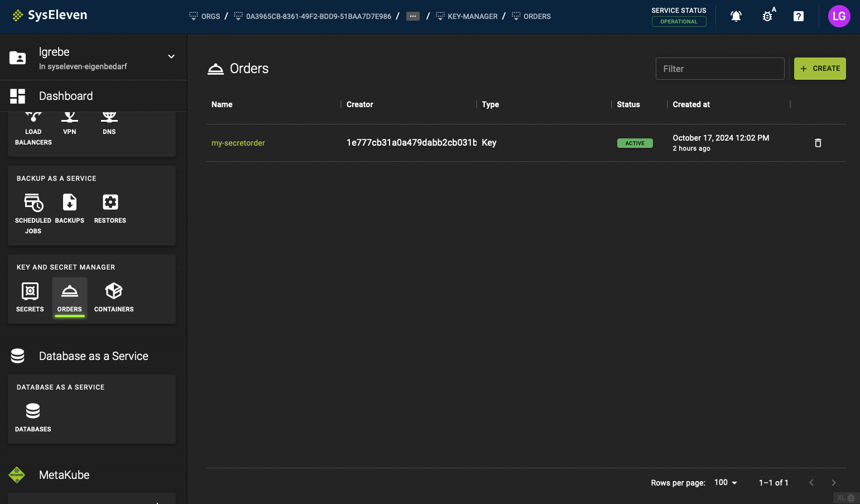Open Rows per page dropdown
Viewport: 860px width, 504px height.
[726, 483]
